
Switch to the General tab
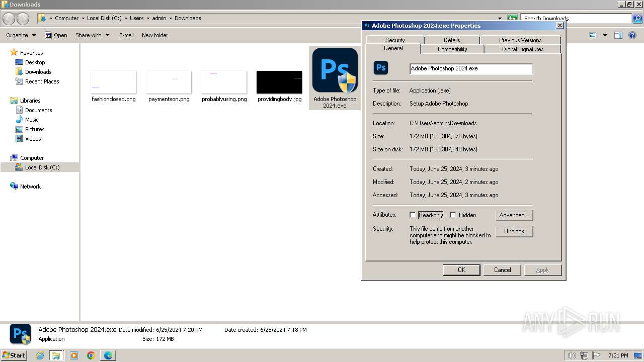[393, 49]
